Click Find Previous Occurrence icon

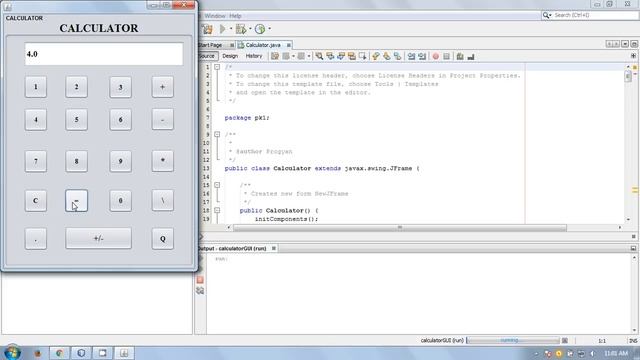[x=330, y=56]
